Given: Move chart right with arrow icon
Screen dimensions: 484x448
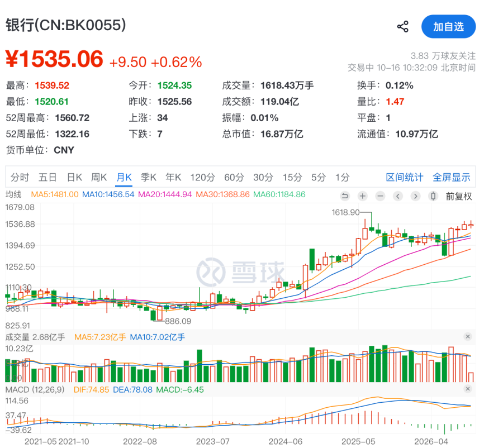Looking at the screenshot, I should (415, 196).
